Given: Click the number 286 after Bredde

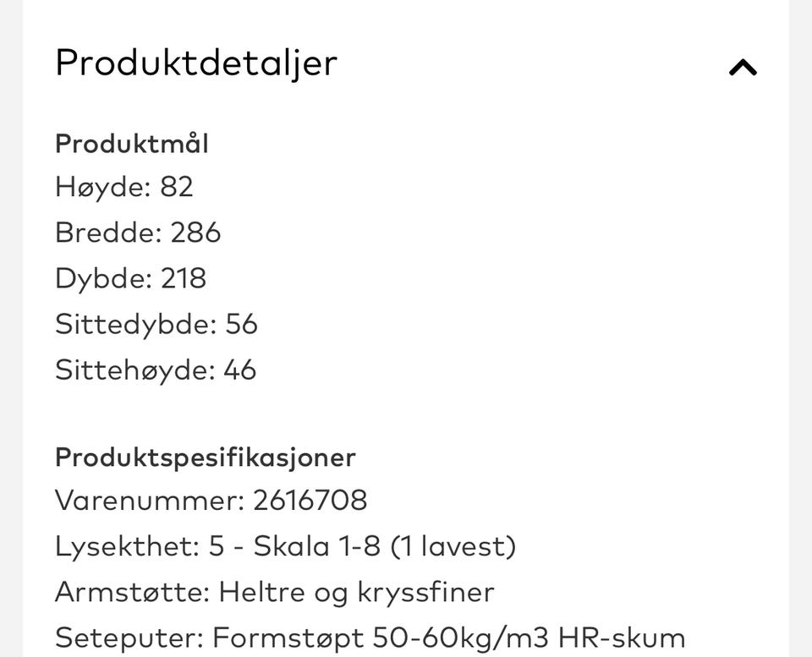Looking at the screenshot, I should tap(195, 233).
